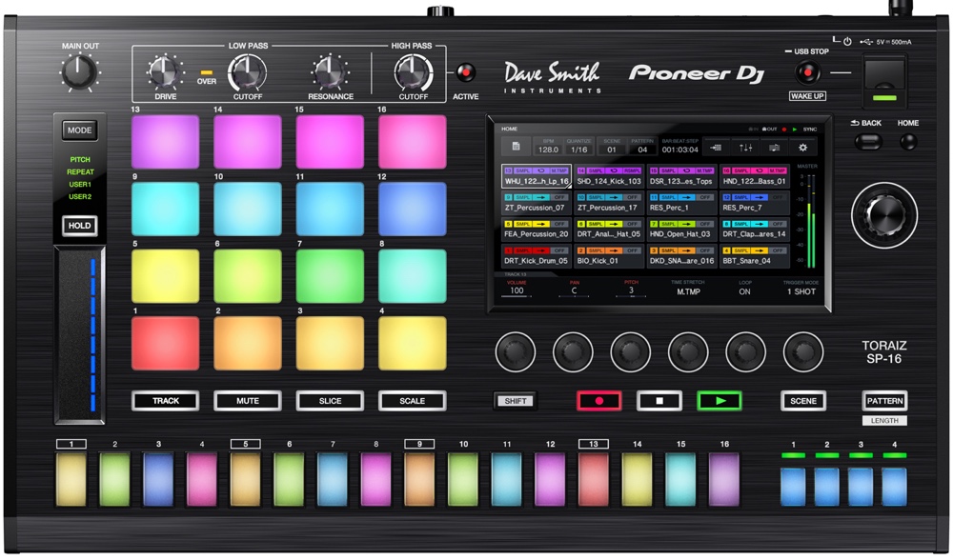The height and width of the screenshot is (560, 953).
Task: Hit the red performance pad 1
Action: click(165, 344)
